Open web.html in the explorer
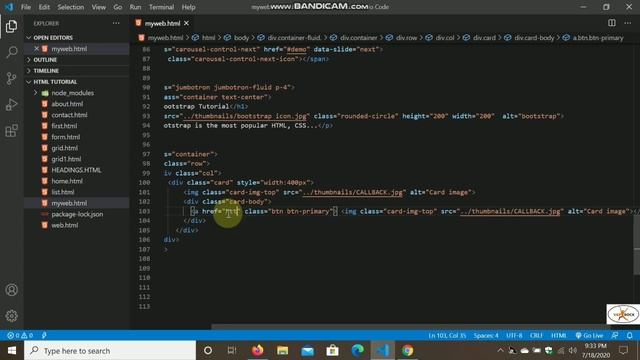640x360 pixels. tap(64, 225)
